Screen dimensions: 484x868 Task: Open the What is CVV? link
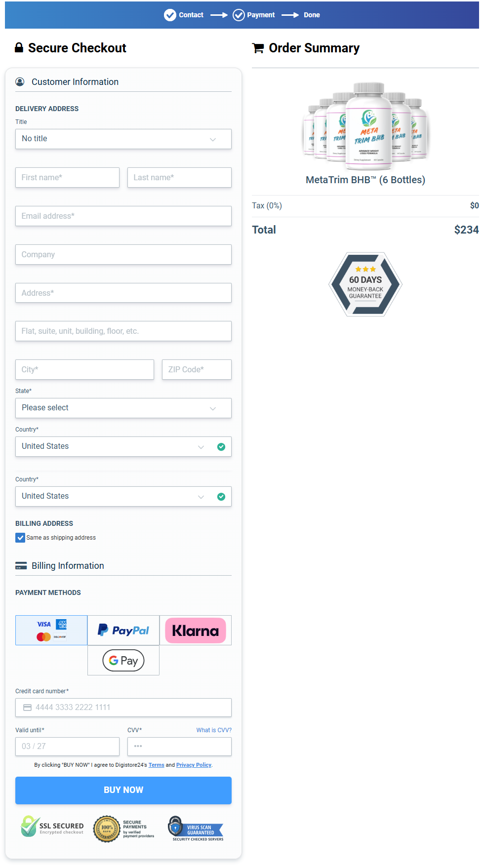pos(214,730)
